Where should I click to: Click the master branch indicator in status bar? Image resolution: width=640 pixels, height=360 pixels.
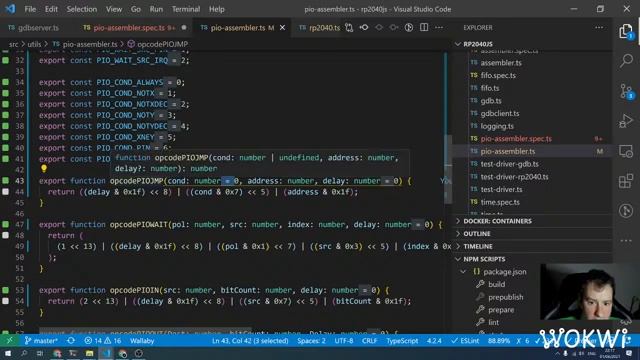click(41, 340)
